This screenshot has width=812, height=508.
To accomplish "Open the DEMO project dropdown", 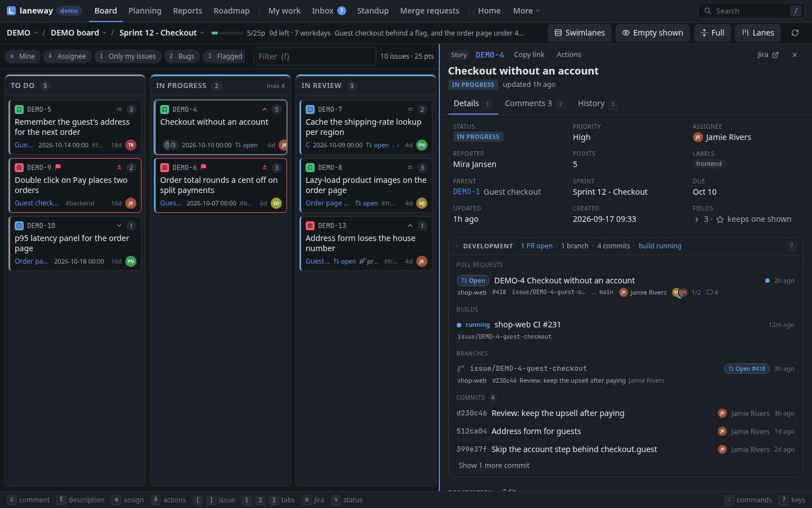I will pos(23,33).
